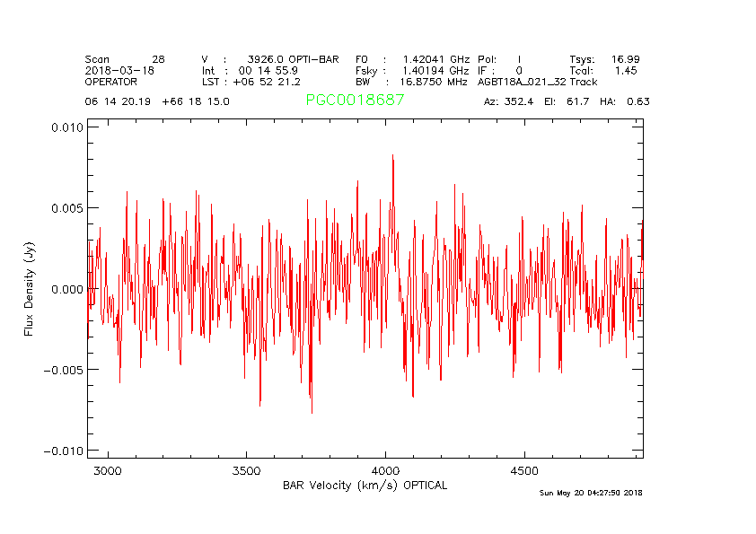Click the LST +06 52 21.2 field
This screenshot has height=534, width=756.
[x=251, y=82]
